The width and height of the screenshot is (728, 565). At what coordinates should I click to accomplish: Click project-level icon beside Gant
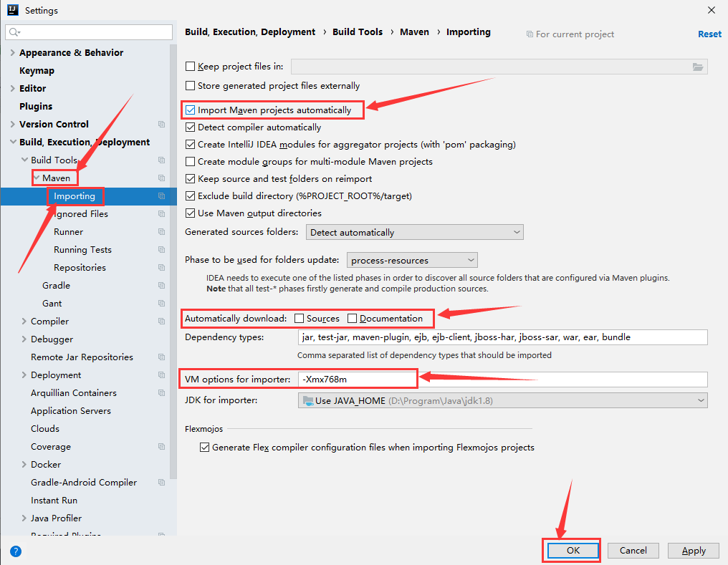click(161, 304)
